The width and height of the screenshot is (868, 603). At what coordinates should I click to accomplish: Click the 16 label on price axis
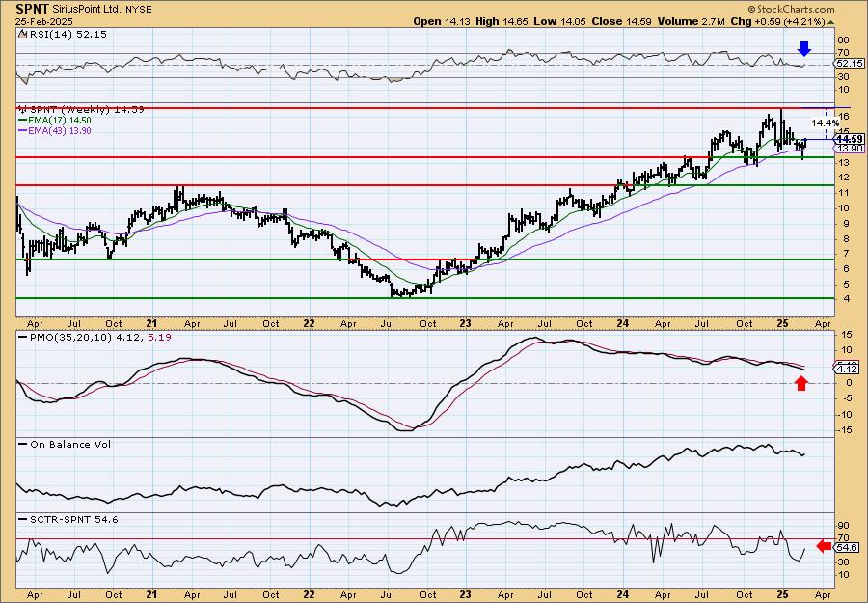point(844,117)
